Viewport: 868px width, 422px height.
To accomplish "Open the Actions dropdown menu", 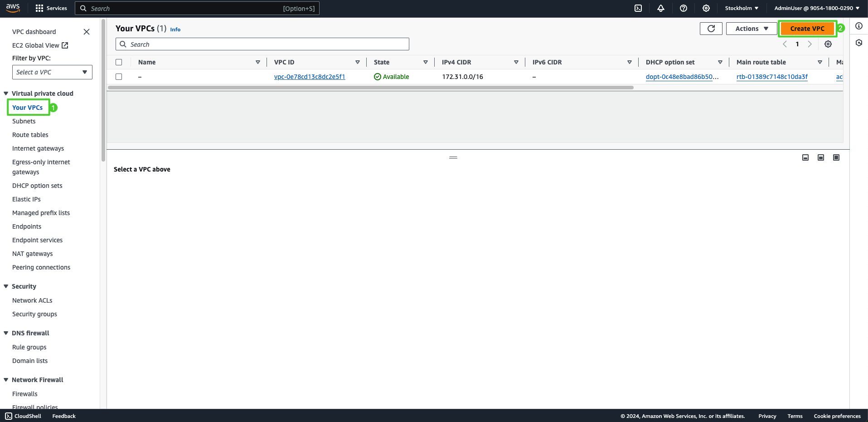I will click(752, 29).
